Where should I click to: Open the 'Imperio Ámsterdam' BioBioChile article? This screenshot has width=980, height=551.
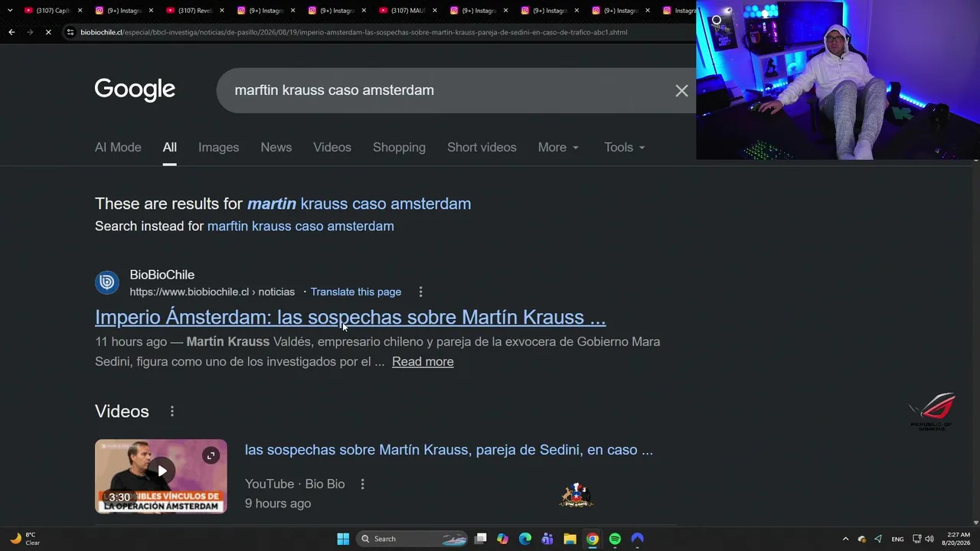pos(351,318)
